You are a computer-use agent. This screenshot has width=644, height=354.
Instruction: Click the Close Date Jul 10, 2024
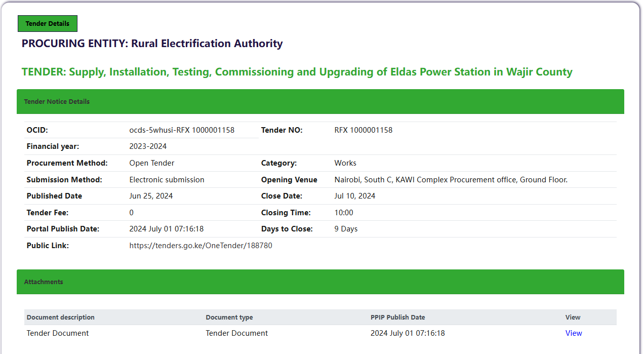coord(355,196)
